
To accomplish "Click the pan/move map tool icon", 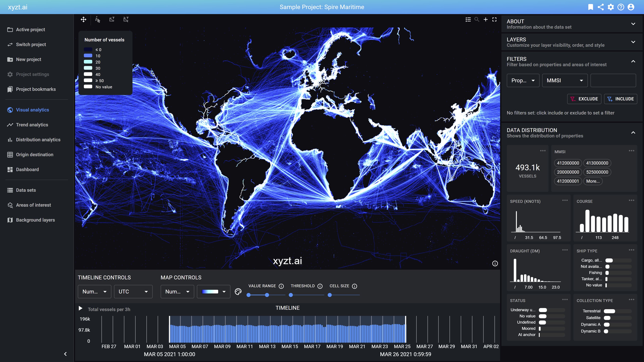I will (84, 19).
